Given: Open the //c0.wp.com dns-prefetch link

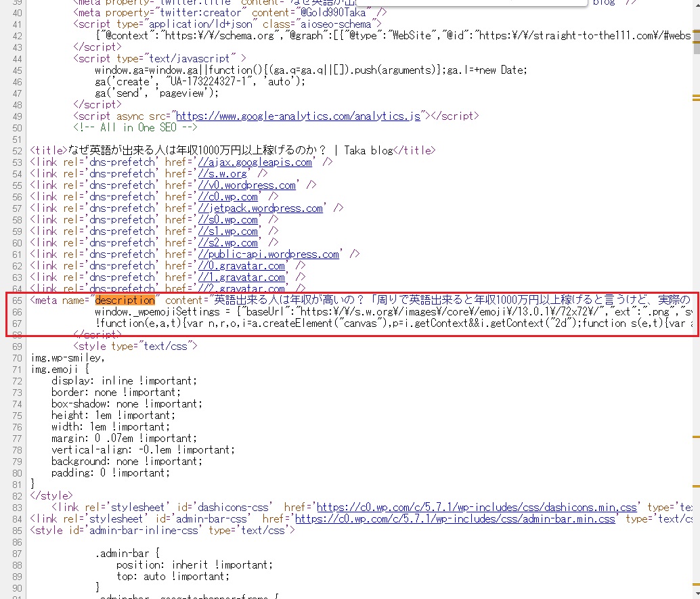Looking at the screenshot, I should pos(227,197).
